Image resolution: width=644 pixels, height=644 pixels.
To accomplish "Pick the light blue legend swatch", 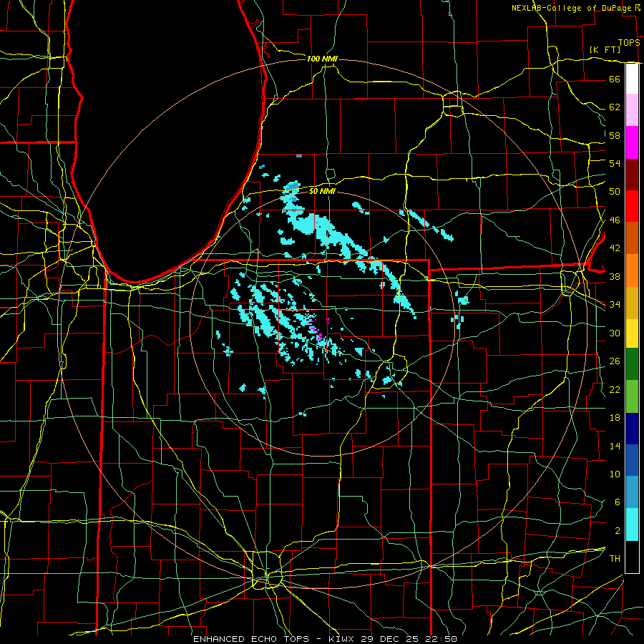I will [x=632, y=492].
